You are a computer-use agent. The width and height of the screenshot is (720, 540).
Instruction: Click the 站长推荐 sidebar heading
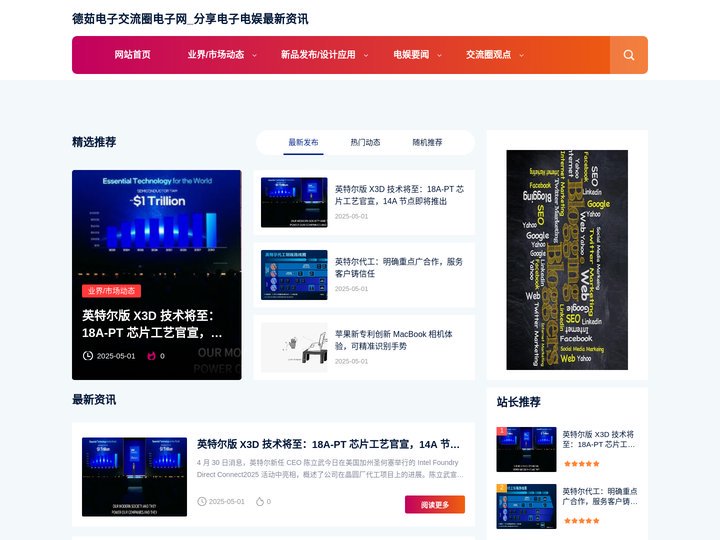[518, 402]
